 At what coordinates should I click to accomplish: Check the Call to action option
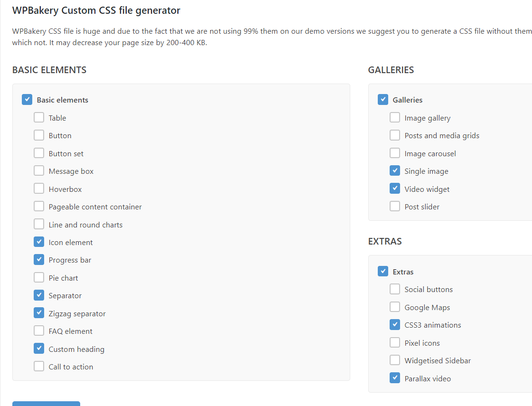[x=39, y=367]
